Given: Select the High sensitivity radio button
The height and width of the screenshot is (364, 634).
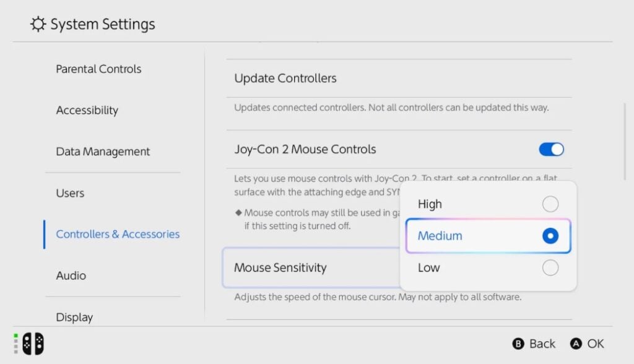Looking at the screenshot, I should (550, 204).
